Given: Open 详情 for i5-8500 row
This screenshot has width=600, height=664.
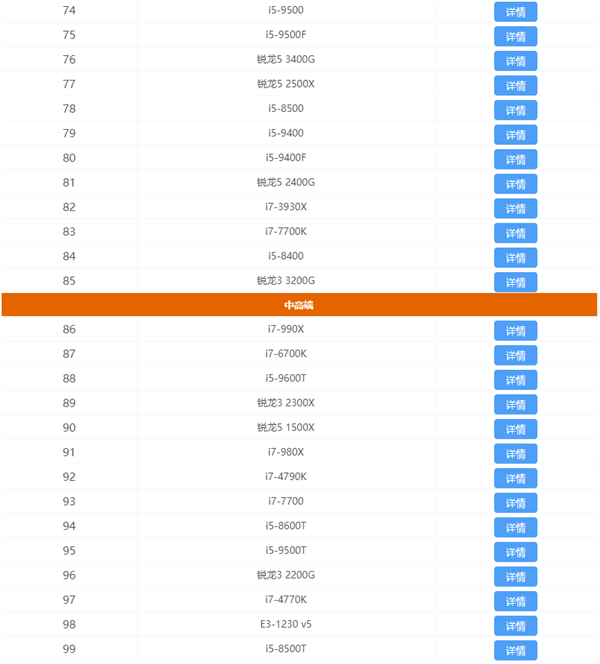Looking at the screenshot, I should click(x=515, y=110).
